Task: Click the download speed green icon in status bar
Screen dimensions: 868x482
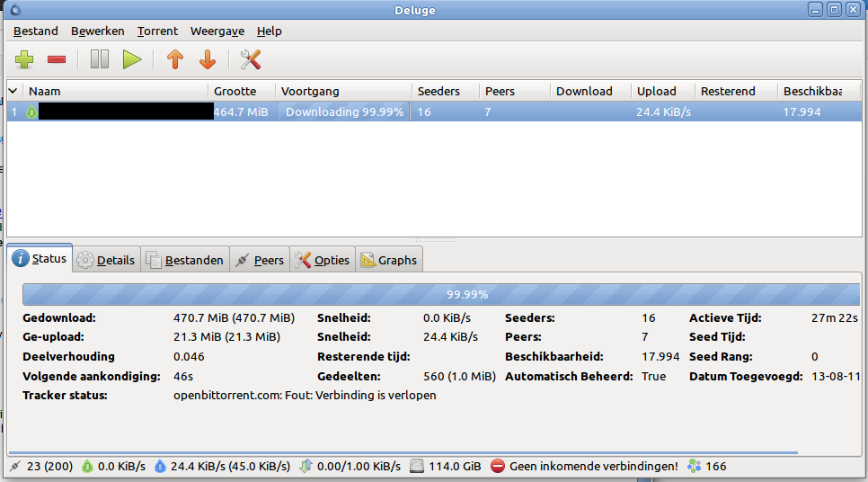Action: 87,467
